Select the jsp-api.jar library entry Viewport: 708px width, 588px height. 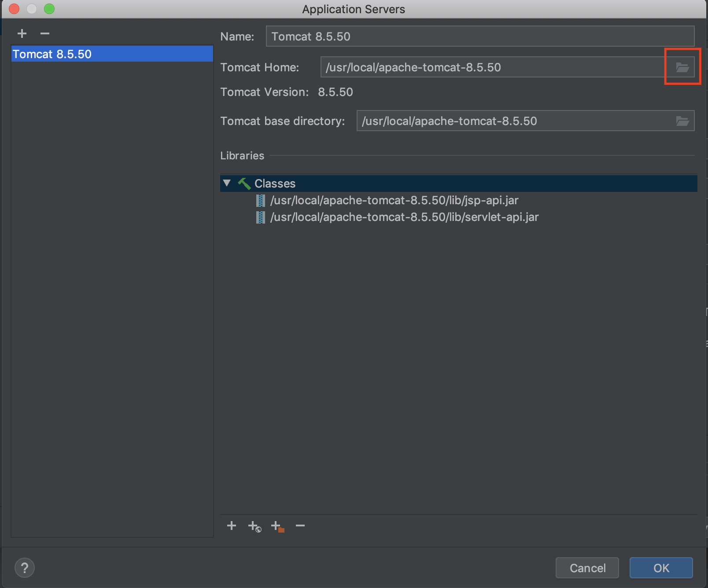click(x=394, y=200)
